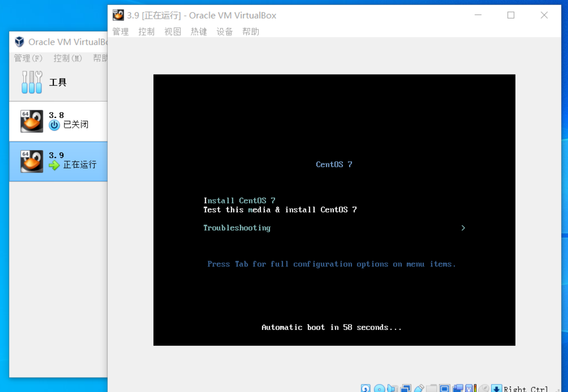568x392 pixels.
Task: Click the 3.9 VM penguin icon
Action: click(x=32, y=161)
